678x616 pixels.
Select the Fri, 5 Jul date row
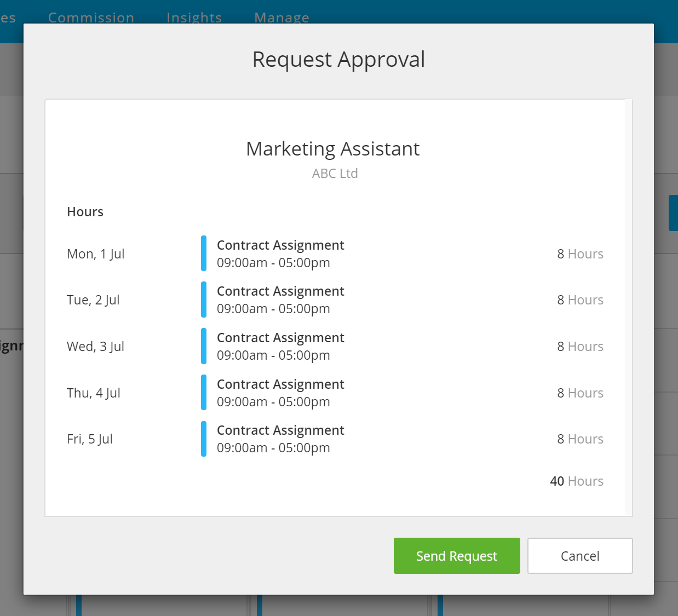click(x=335, y=439)
